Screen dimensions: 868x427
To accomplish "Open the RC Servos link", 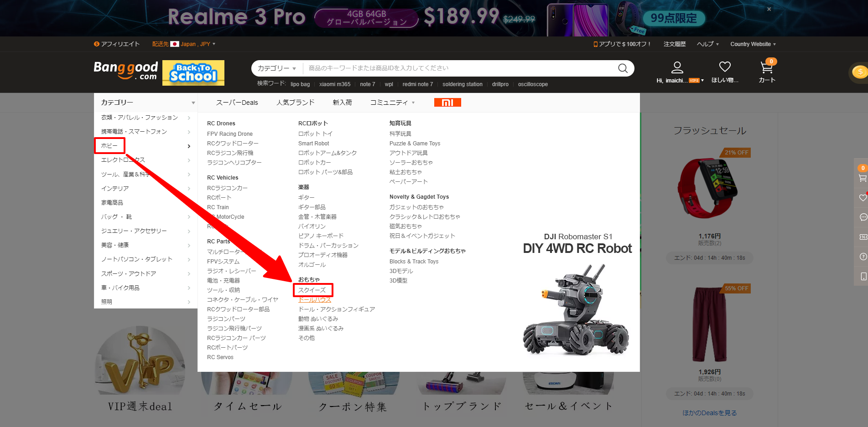I will coord(220,357).
